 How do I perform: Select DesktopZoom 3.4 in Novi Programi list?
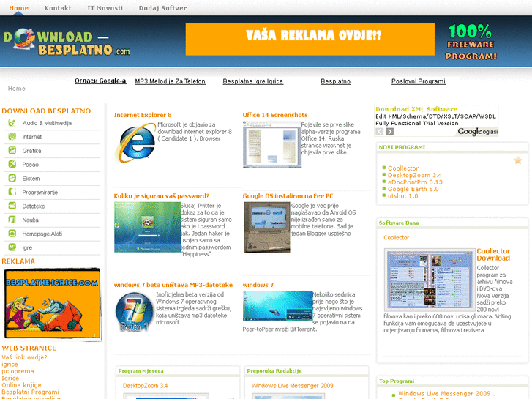coord(415,175)
